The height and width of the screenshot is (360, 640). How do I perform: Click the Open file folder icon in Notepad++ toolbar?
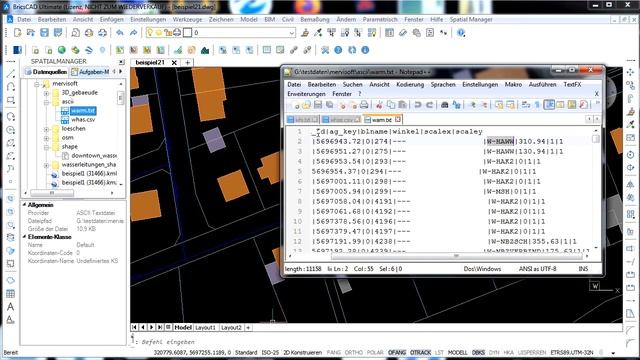click(306, 105)
